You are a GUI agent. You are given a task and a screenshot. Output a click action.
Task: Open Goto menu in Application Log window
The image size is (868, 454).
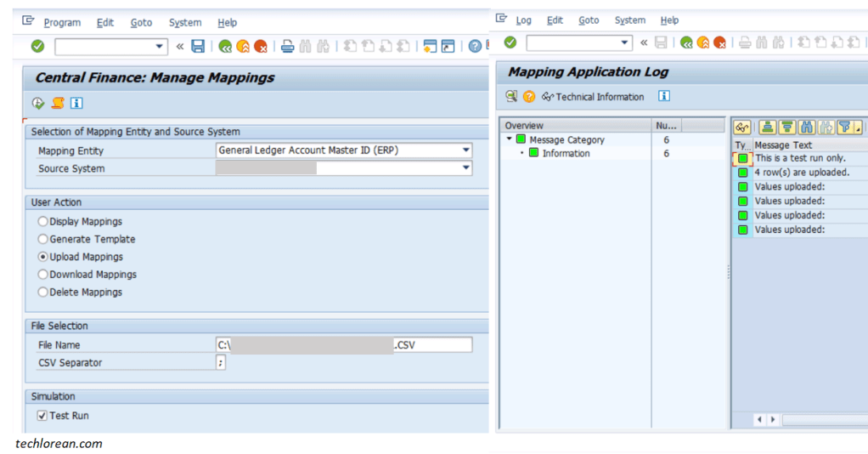click(589, 20)
